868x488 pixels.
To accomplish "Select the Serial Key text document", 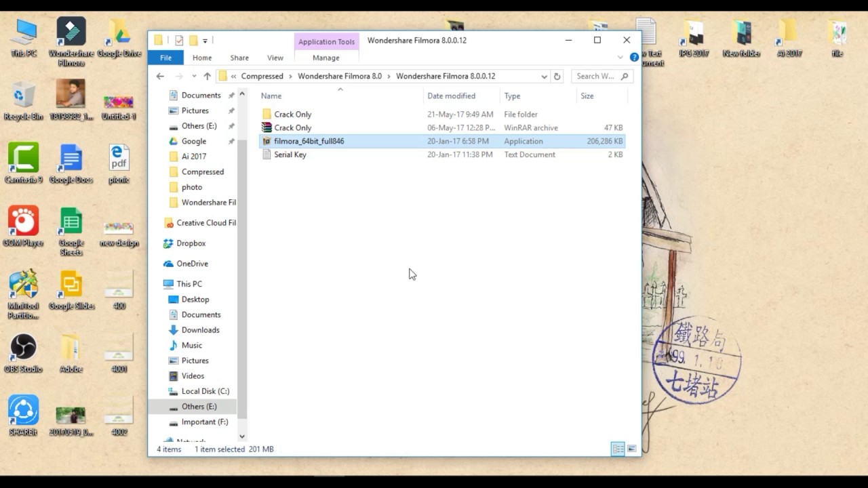I will click(442, 155).
